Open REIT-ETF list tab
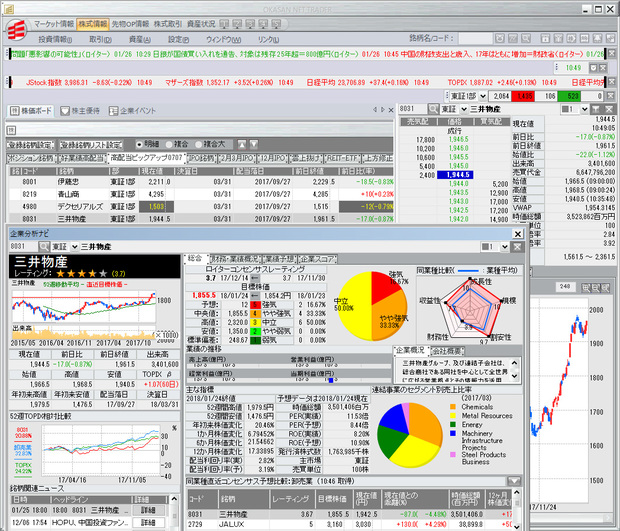The image size is (620, 531). click(342, 159)
